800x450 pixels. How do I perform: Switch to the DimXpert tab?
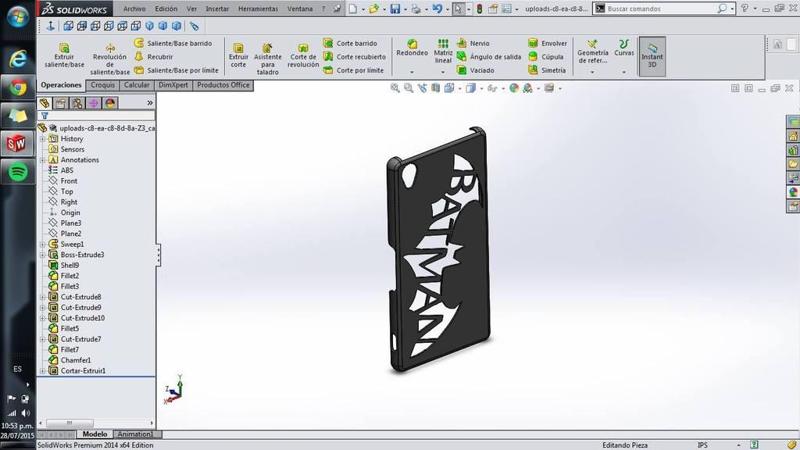(x=173, y=85)
